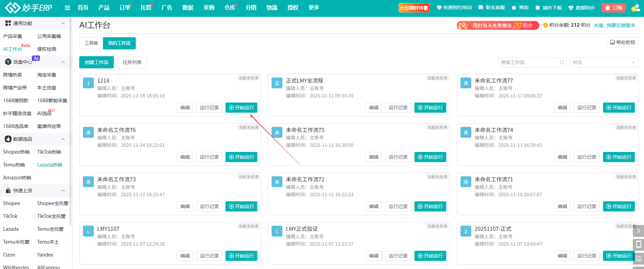Click the 充值 link
Screen dimensions: 644x269
(x=599, y=25)
